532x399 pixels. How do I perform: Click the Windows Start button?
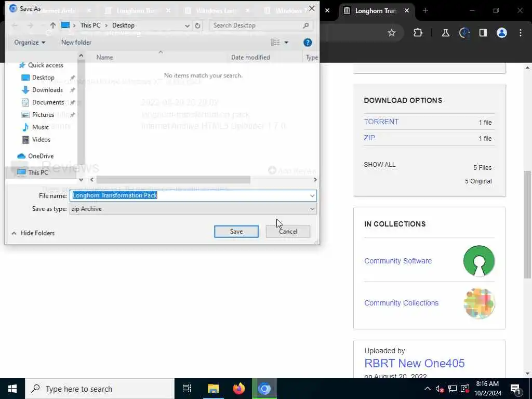[x=12, y=389]
